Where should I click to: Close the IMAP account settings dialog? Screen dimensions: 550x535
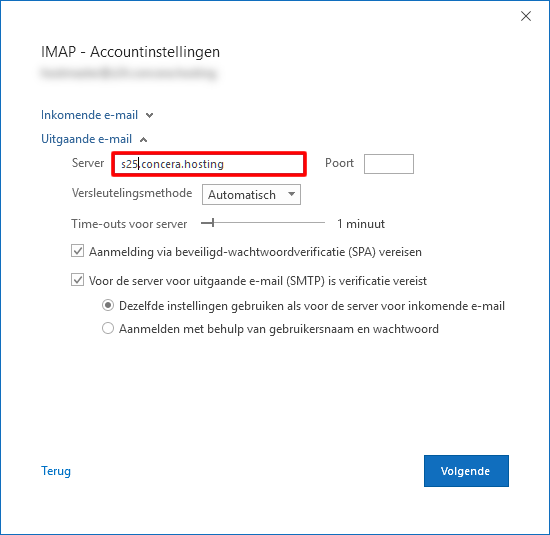[525, 16]
